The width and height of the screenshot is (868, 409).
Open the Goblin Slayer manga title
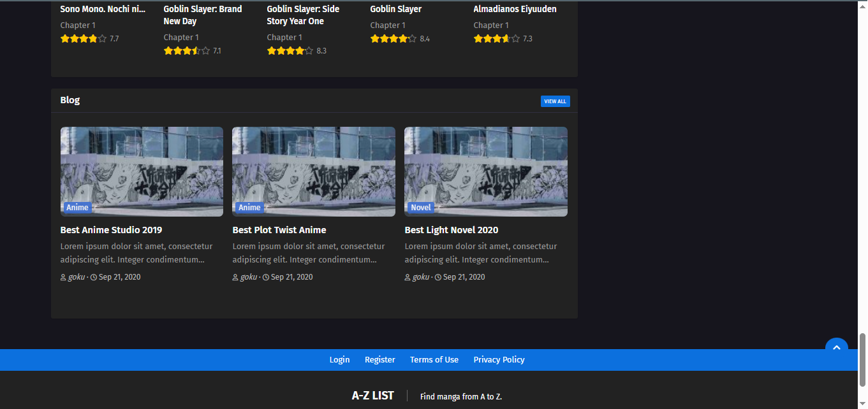click(x=395, y=9)
